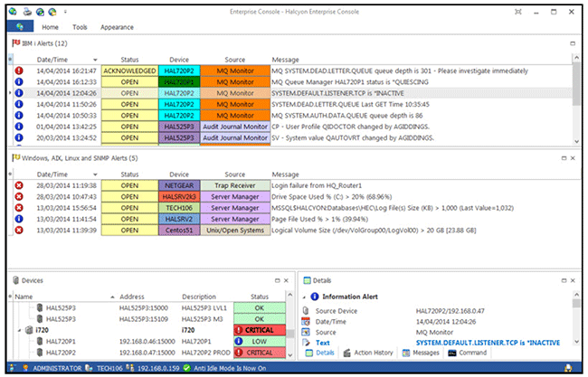
Task: Click Message column header in IBM i Alerts
Action: click(285, 60)
